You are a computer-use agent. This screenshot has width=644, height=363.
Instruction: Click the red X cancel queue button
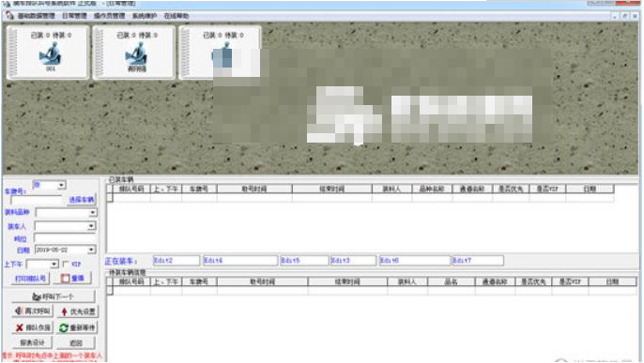click(x=33, y=327)
